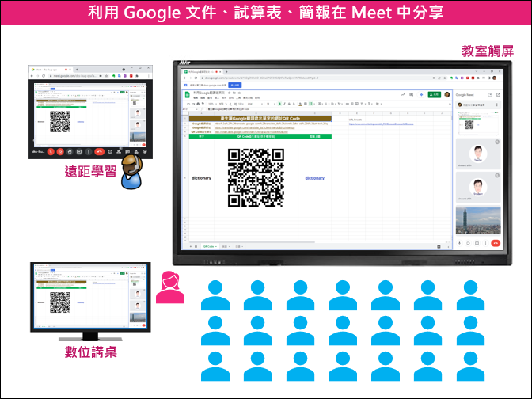
Task: Unmute microphone in remote learning Meet window
Action: tap(51, 152)
